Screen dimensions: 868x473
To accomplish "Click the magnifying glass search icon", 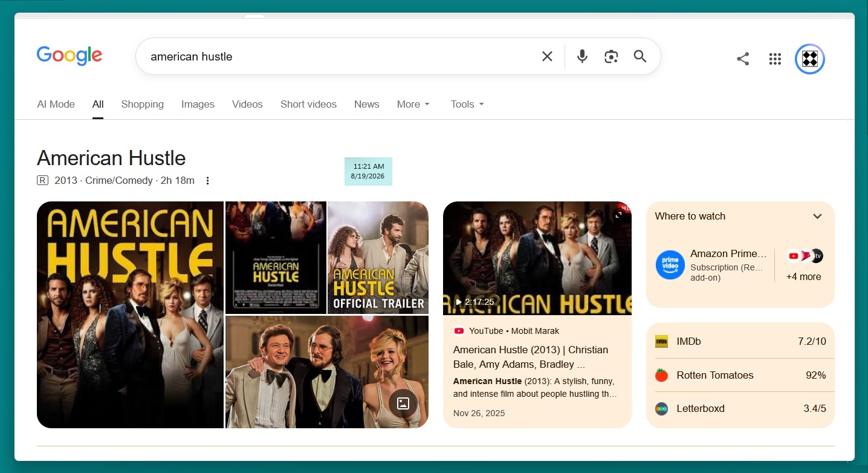I will [x=640, y=56].
